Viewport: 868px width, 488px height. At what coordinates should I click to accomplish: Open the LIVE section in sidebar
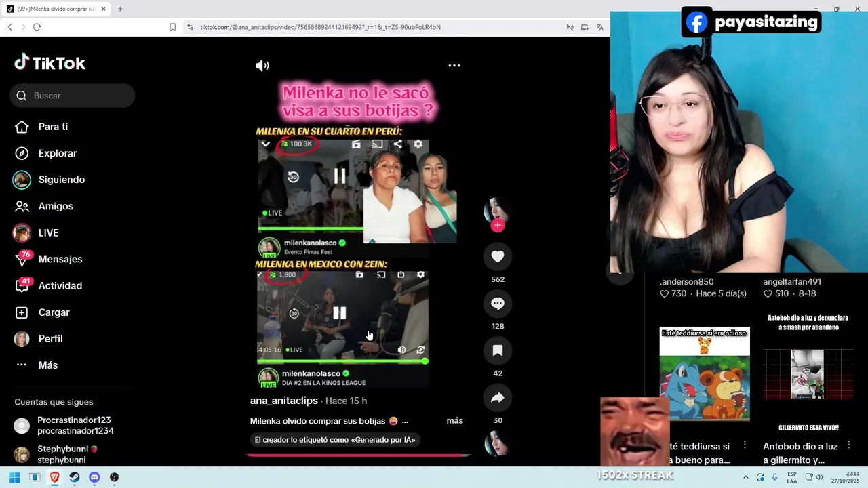click(x=36, y=232)
